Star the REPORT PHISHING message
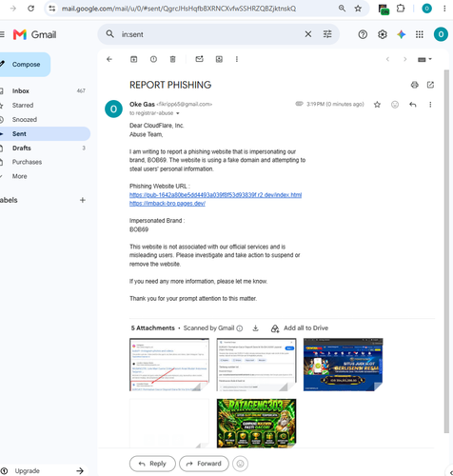Screen dimensions: 453x476 [x=377, y=105]
